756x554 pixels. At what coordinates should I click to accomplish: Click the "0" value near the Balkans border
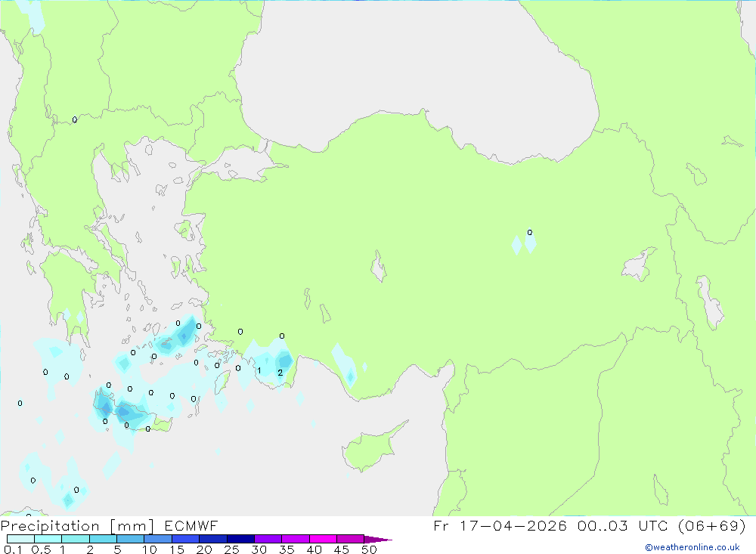(75, 119)
